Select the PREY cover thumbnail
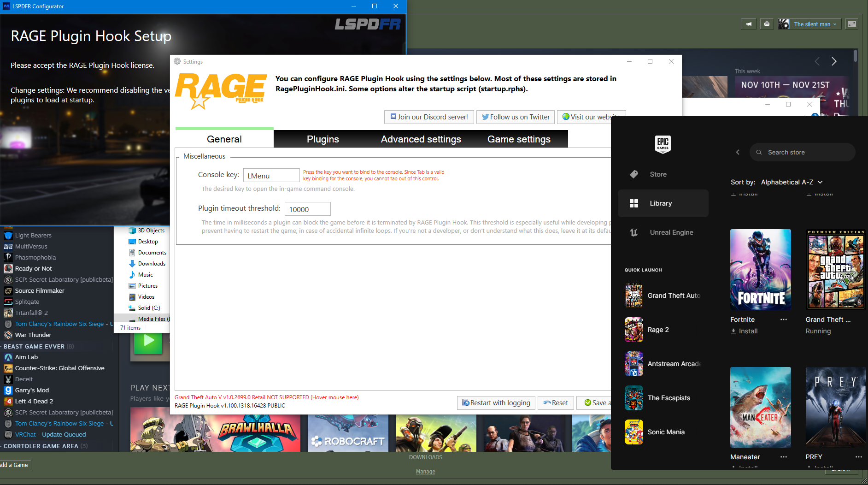868x485 pixels. coord(836,407)
